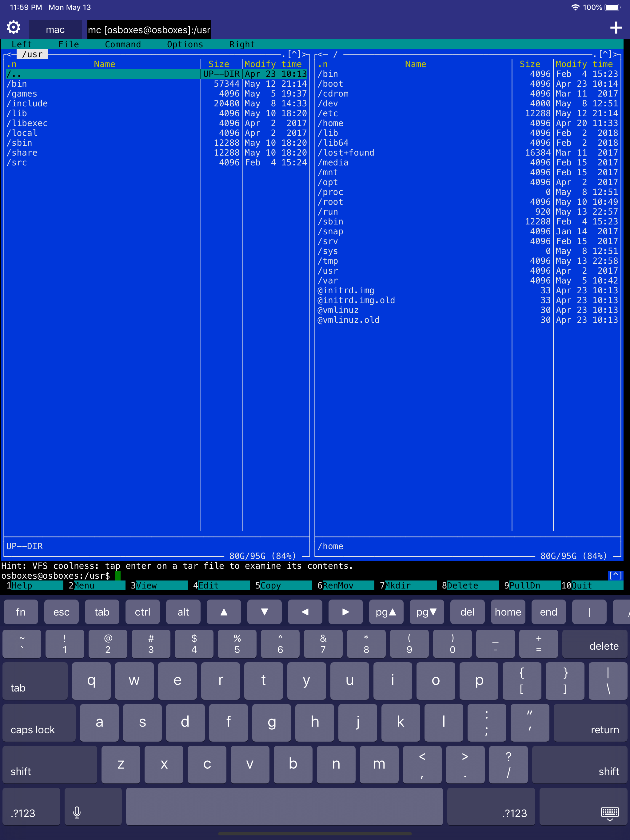Open the terminal settings gear
Image resolution: width=630 pixels, height=840 pixels.
coord(13,27)
